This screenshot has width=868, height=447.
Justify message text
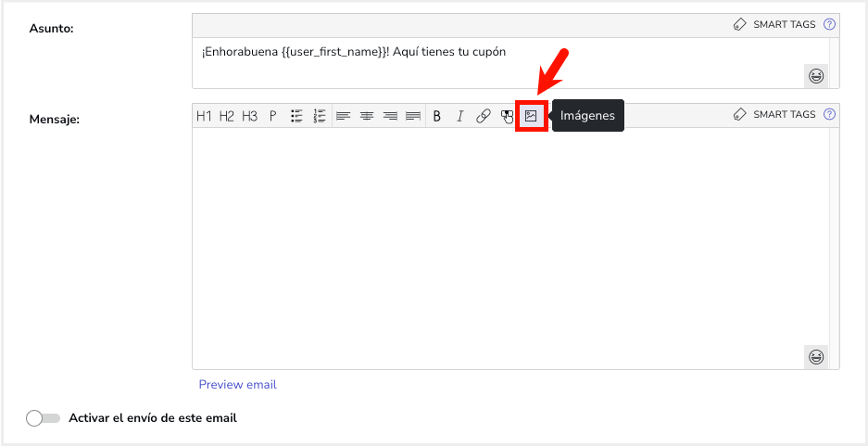click(x=412, y=116)
